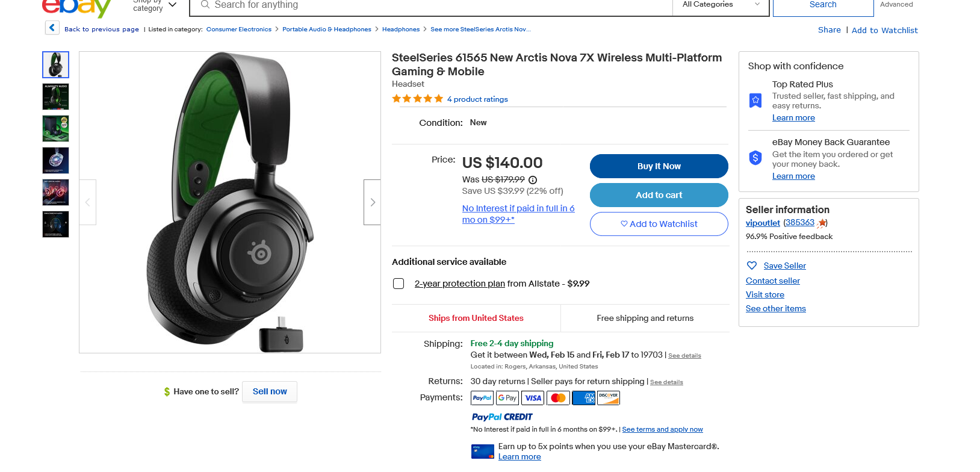Screen dimensions: 980x472
Task: Click the Google Pay payment icon
Action: [507, 398]
